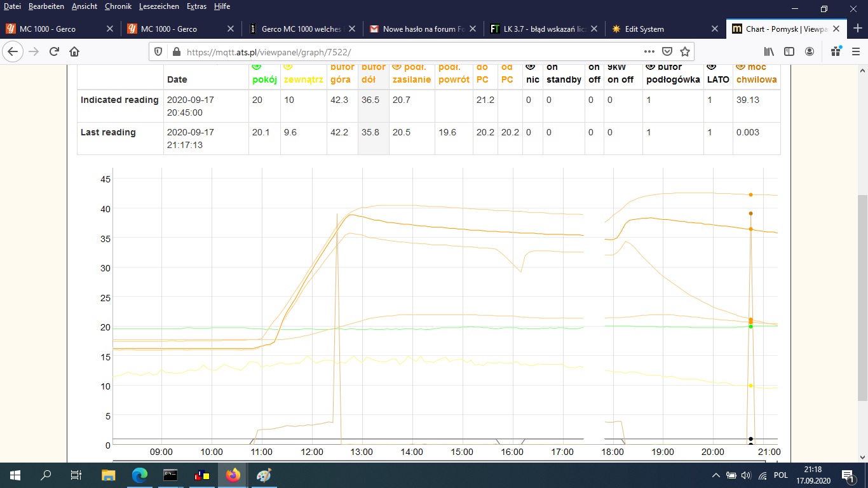Switch to the Edit System tab
The width and height of the screenshot is (868, 488).
coord(637,29)
